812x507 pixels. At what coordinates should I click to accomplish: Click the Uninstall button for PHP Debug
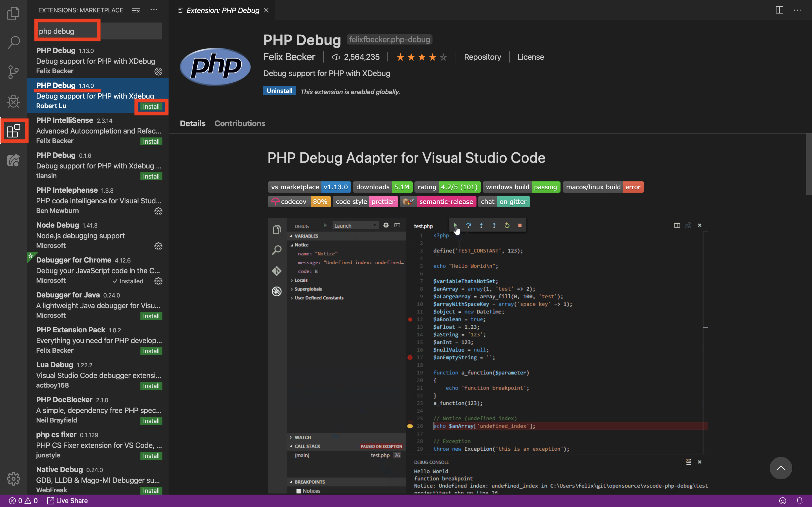coord(279,91)
